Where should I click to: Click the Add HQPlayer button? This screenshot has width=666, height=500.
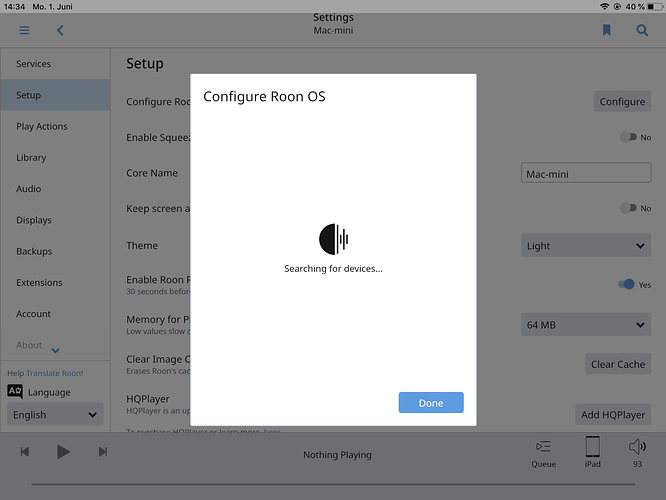point(613,414)
